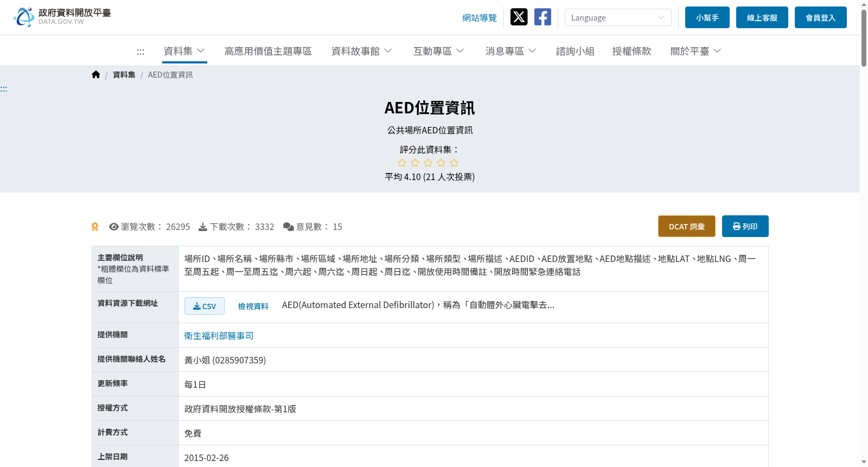This screenshot has width=868, height=467.
Task: Click contact text 黃小姐 (0285907359)
Action: click(x=225, y=360)
